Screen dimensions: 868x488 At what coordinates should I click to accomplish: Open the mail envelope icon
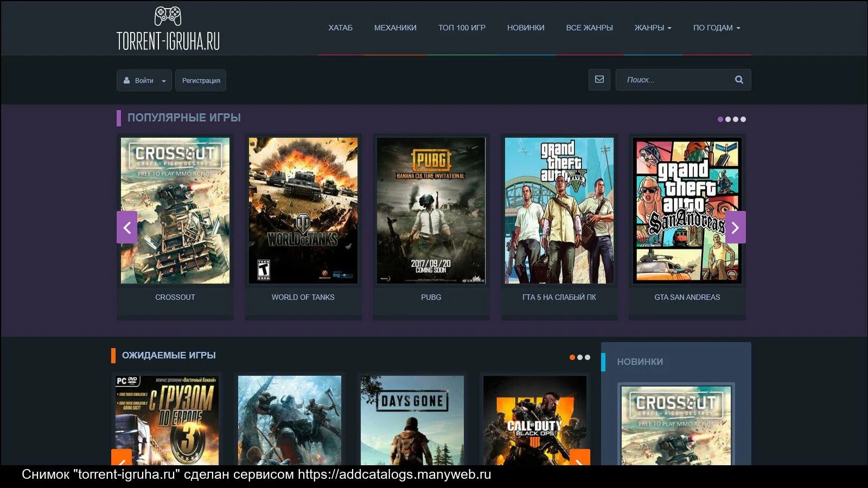(599, 80)
